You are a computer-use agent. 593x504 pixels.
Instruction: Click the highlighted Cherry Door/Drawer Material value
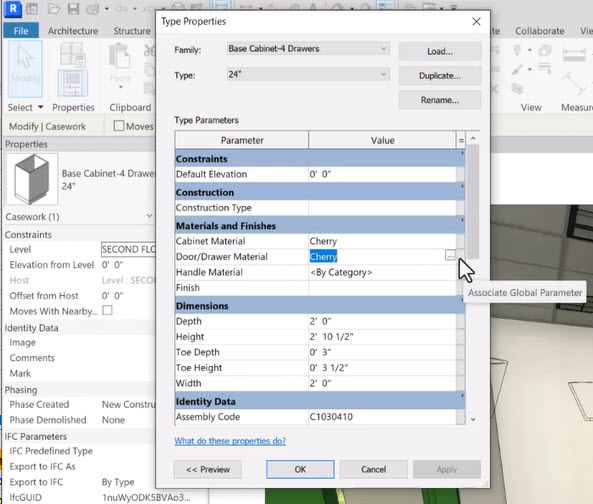tap(323, 257)
